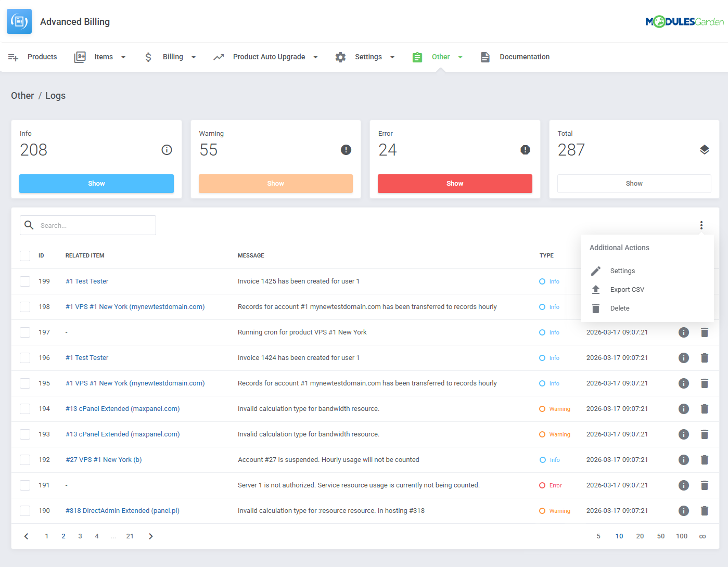Image resolution: width=728 pixels, height=567 pixels.
Task: Click the octagon alert icon in Error card
Action: 525,150
